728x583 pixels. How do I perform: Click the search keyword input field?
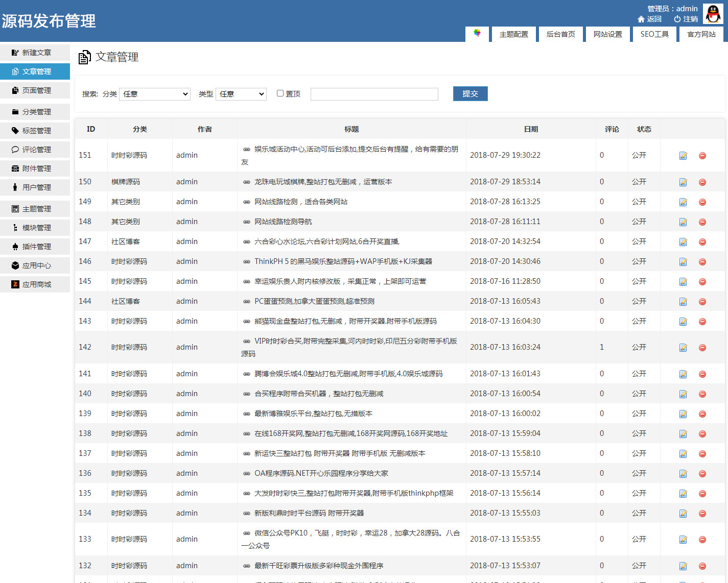374,94
